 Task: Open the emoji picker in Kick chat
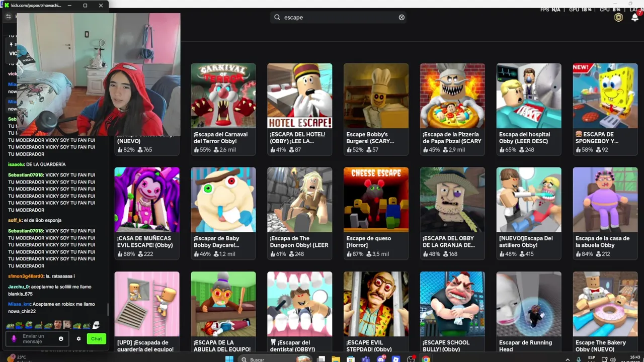pos(61,339)
